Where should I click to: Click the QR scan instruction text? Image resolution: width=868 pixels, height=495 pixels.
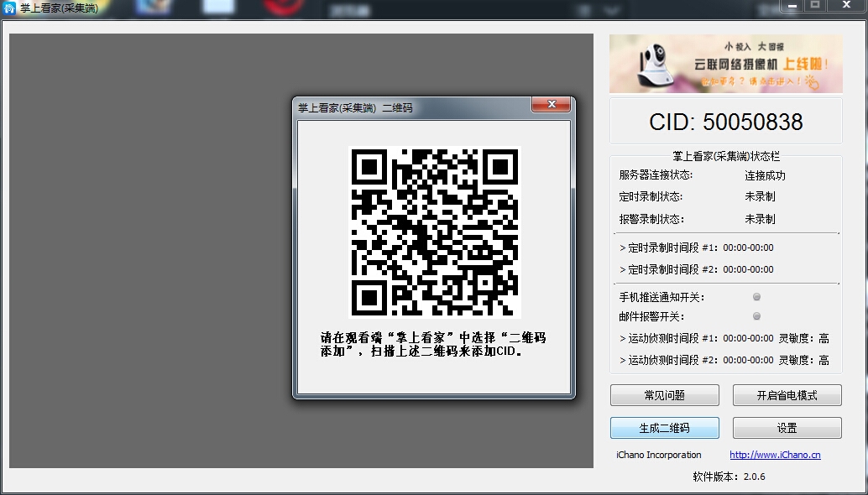pyautogui.click(x=433, y=344)
